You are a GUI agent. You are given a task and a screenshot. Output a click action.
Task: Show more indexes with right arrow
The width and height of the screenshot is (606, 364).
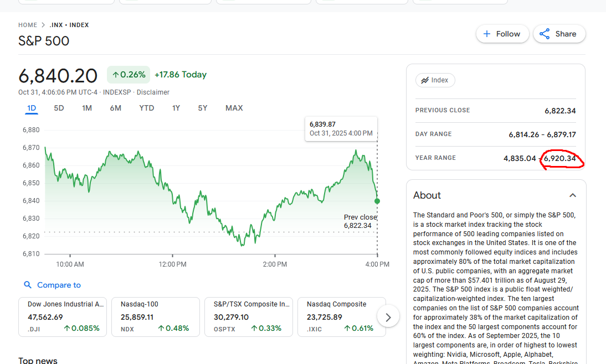tap(388, 317)
